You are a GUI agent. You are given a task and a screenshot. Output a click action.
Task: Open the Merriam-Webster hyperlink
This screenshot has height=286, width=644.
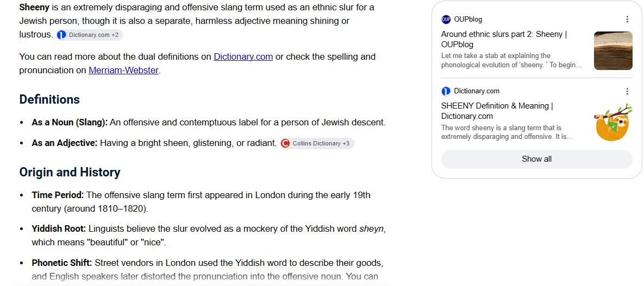pyautogui.click(x=123, y=70)
